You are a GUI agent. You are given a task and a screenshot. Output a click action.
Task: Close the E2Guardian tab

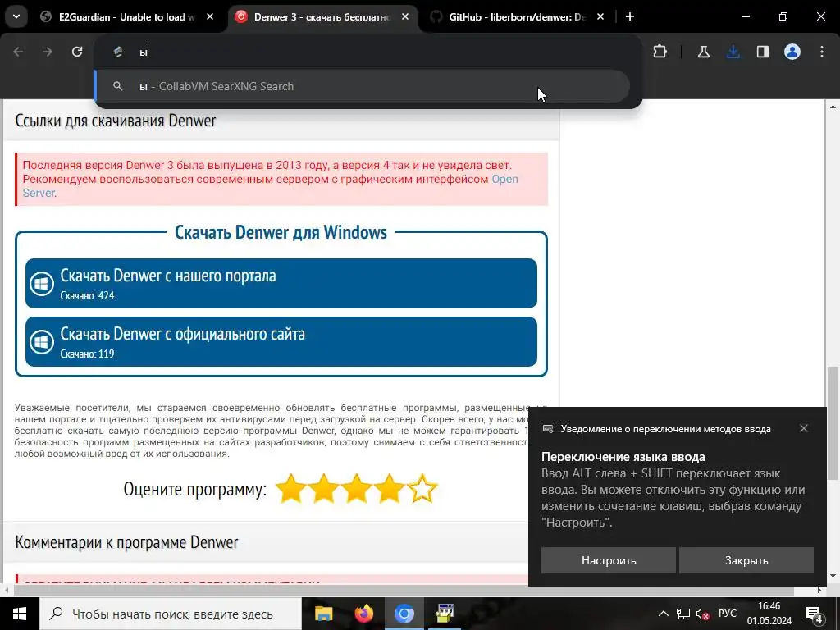point(210,17)
